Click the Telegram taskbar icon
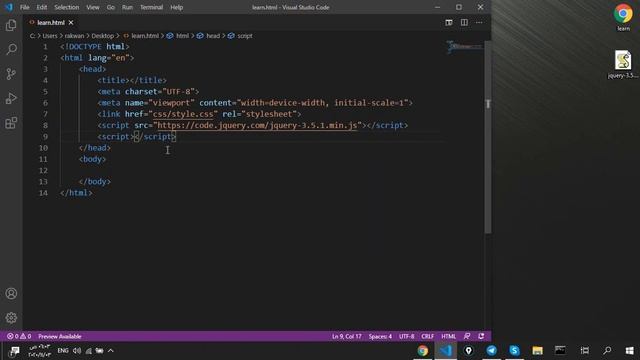Image resolution: width=640 pixels, height=360 pixels. pos(491,351)
